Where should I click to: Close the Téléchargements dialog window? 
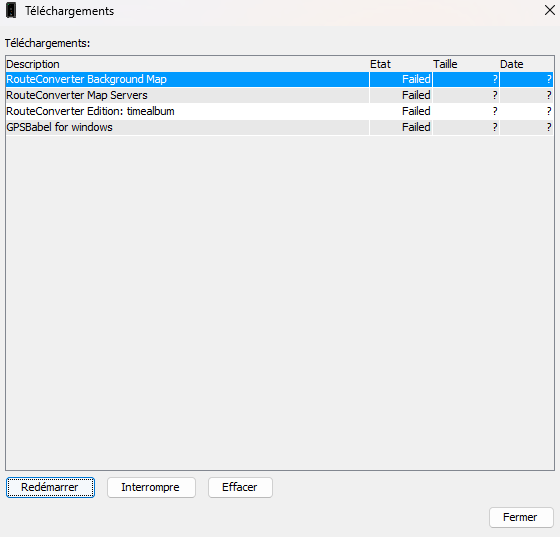tap(549, 10)
